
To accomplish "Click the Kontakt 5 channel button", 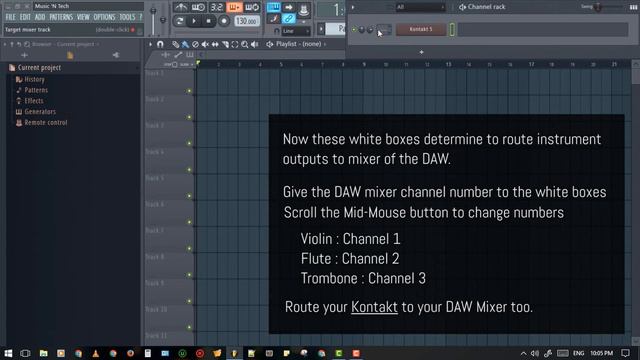I will coord(420,29).
